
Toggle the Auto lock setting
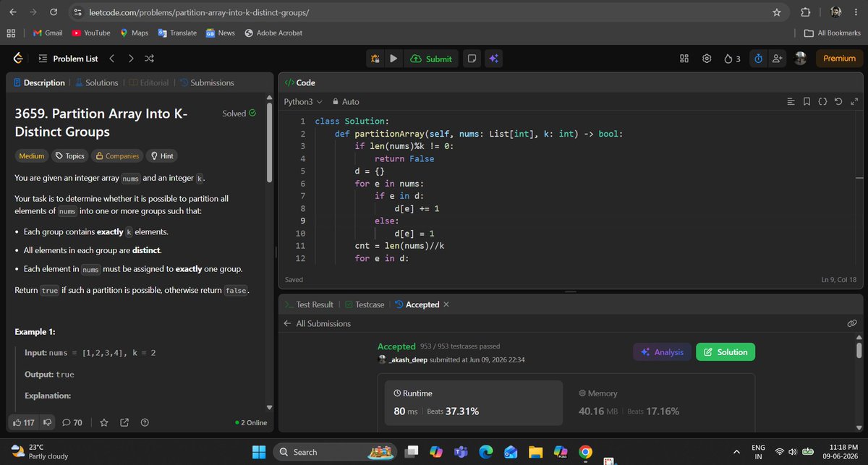point(346,102)
